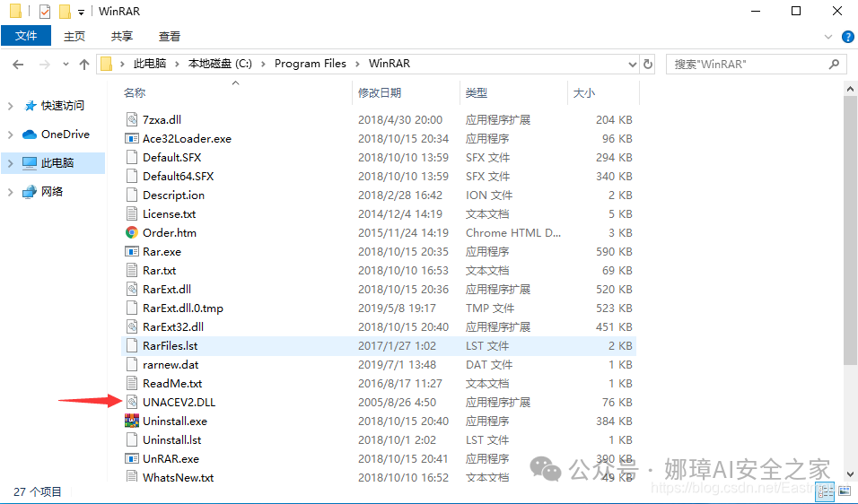Expand the 网络 tree node

pos(11,192)
